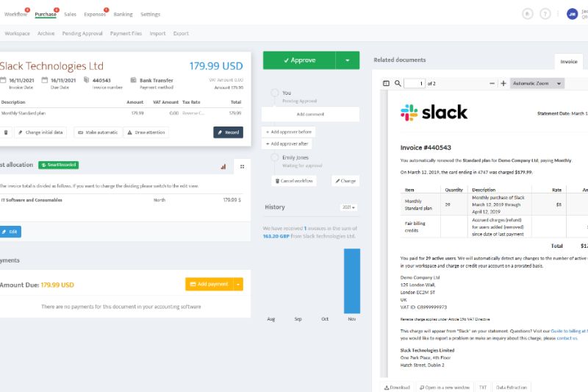The height and width of the screenshot is (392, 588).
Task: Zoom out with the minus icon
Action: point(492,83)
